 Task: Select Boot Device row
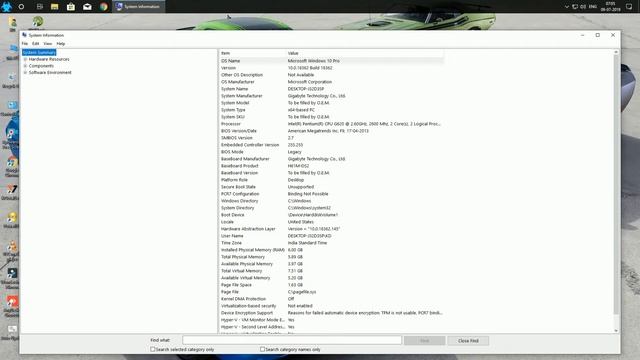click(331, 215)
